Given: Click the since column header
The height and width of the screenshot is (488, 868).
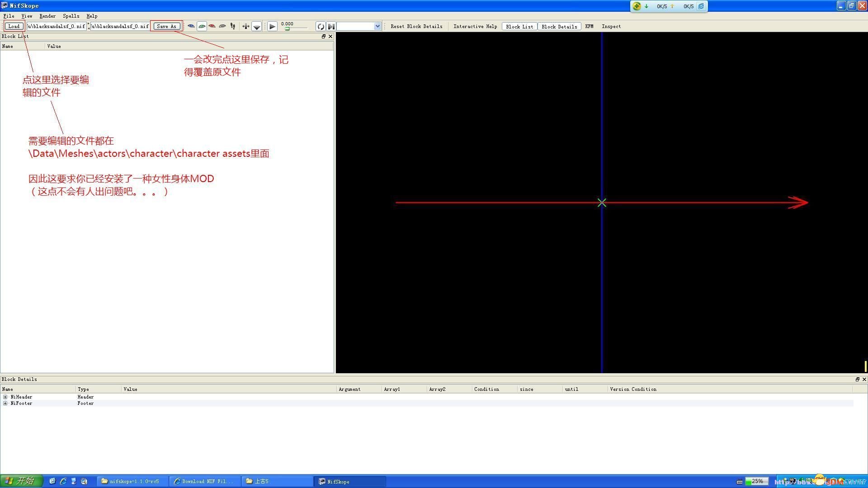Looking at the screenshot, I should pos(540,389).
